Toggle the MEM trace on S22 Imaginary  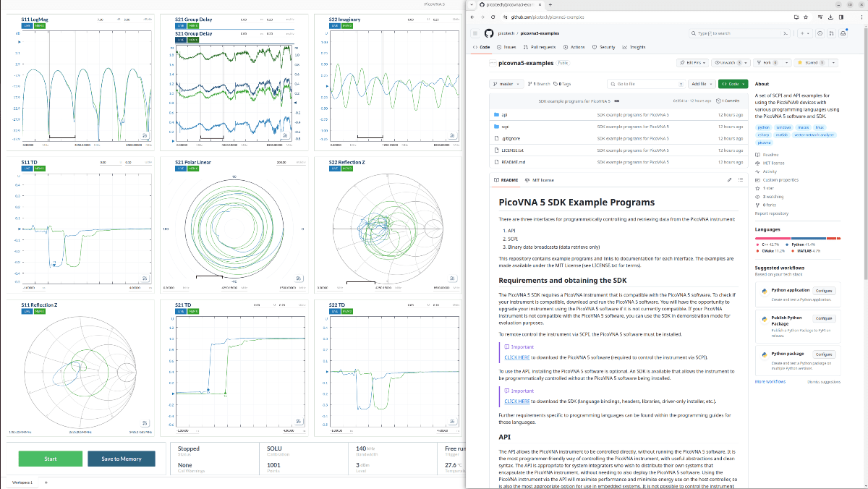pyautogui.click(x=346, y=26)
